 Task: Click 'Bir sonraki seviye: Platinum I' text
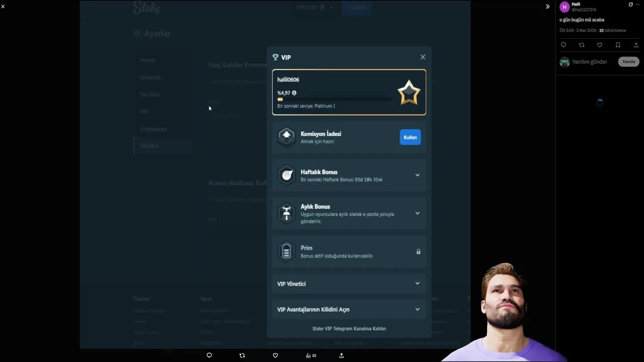click(306, 106)
